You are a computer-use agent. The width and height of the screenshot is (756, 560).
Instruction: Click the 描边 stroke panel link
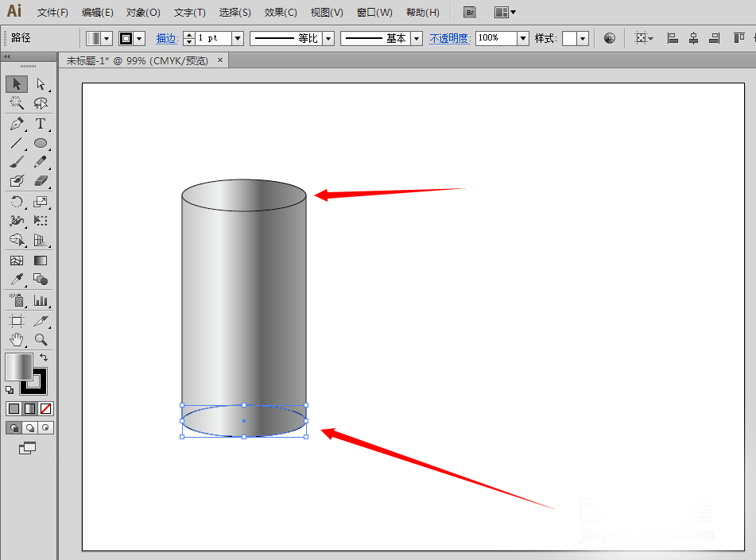pyautogui.click(x=167, y=39)
